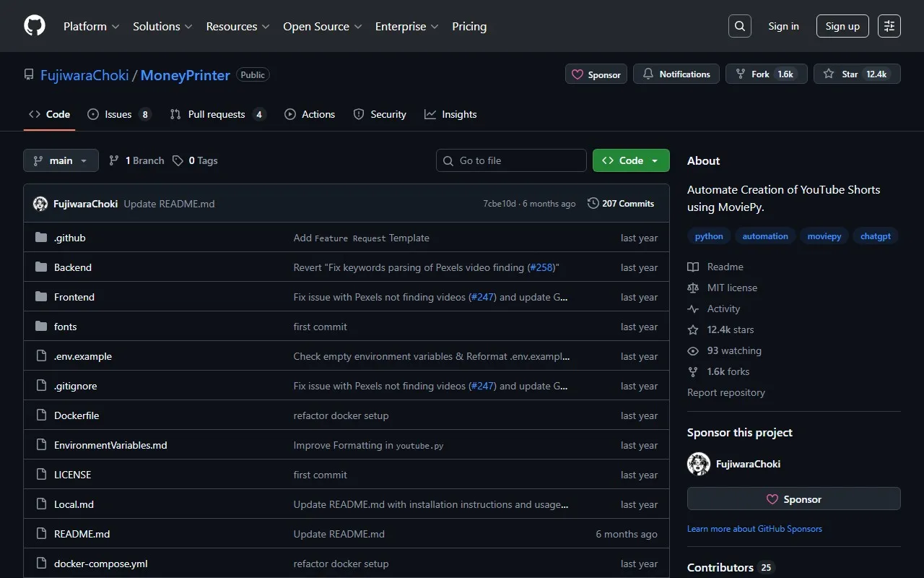Switch to the Pull requests tab

tap(216, 114)
